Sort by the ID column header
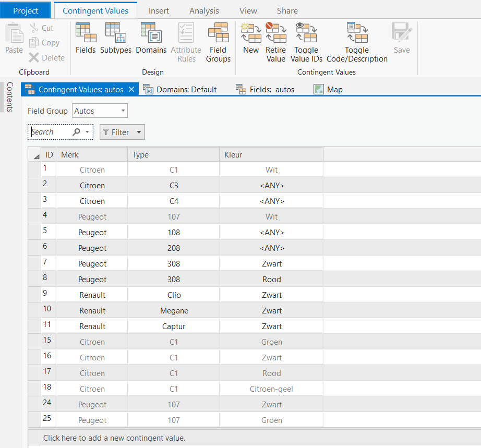This screenshot has width=481, height=448. [49, 154]
